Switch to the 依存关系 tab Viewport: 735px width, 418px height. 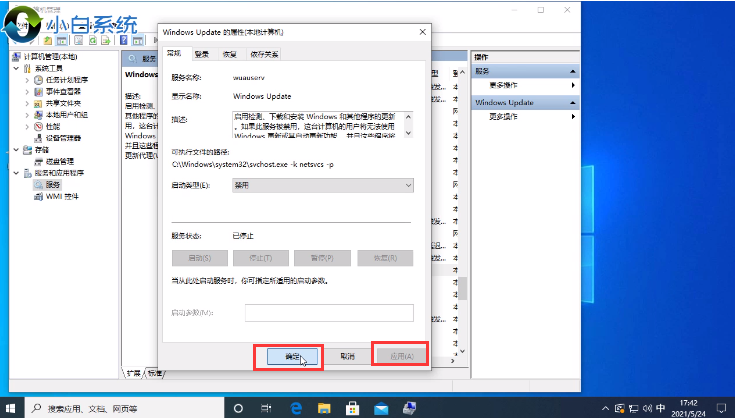(x=264, y=54)
